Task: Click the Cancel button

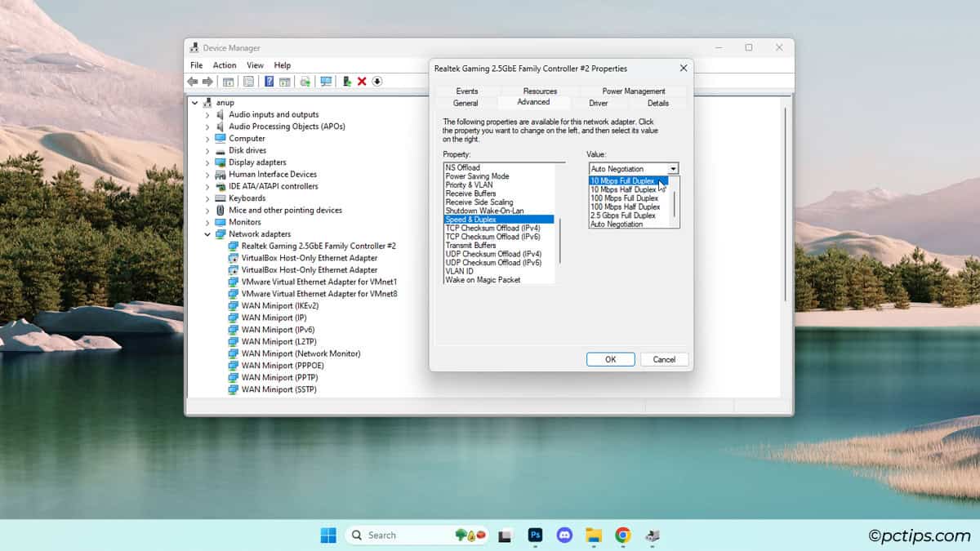Action: [664, 359]
